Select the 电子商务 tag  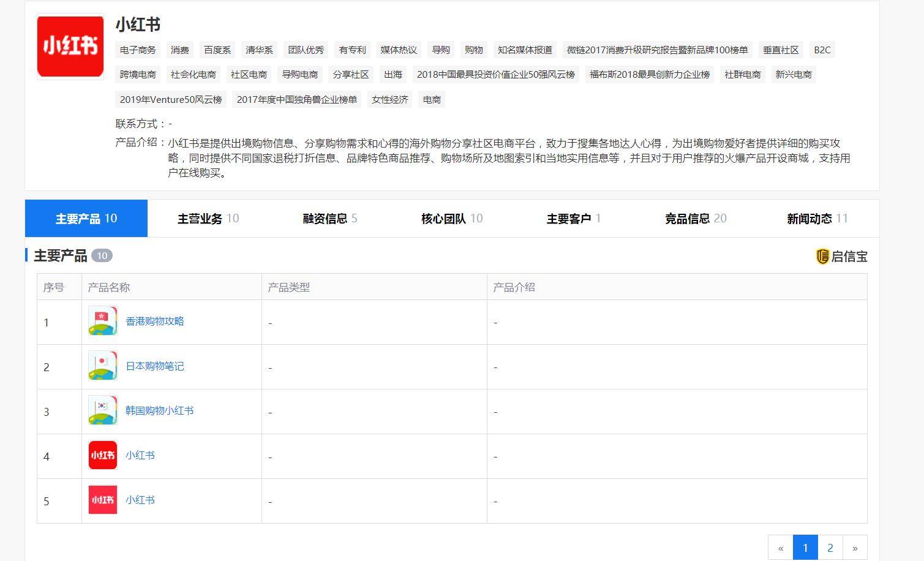138,50
